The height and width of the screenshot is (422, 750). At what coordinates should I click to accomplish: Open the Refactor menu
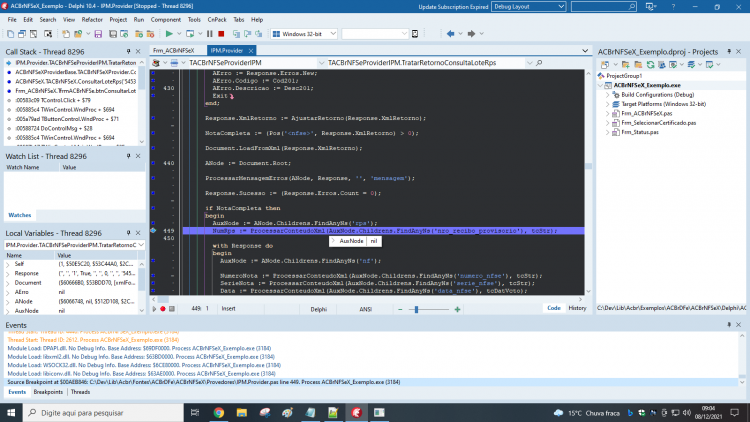tap(92, 20)
